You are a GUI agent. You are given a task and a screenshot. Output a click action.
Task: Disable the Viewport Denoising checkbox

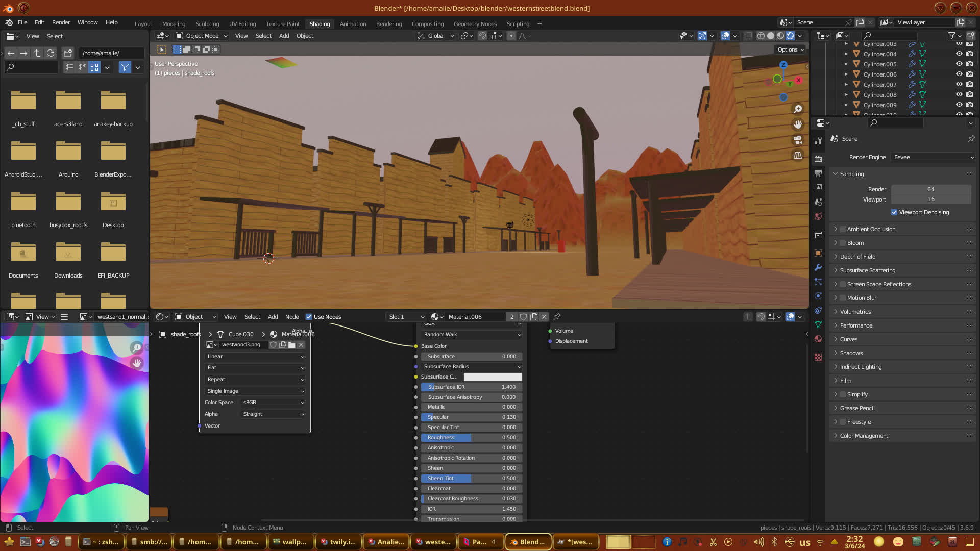point(894,212)
